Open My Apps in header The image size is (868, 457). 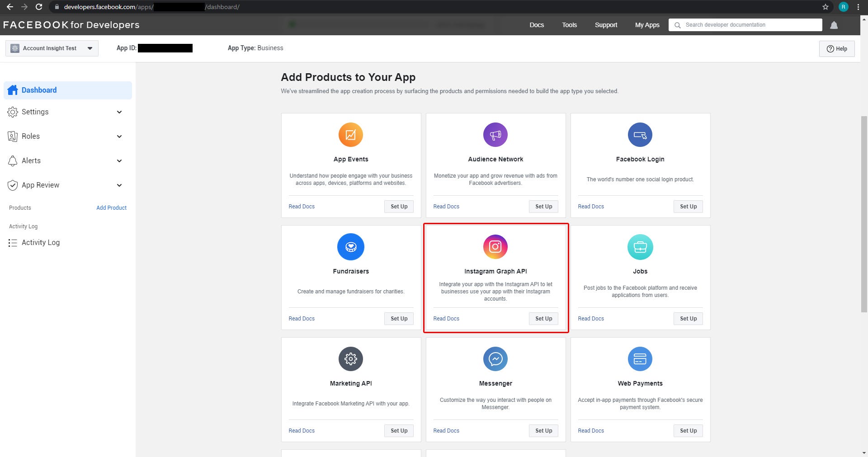[647, 25]
